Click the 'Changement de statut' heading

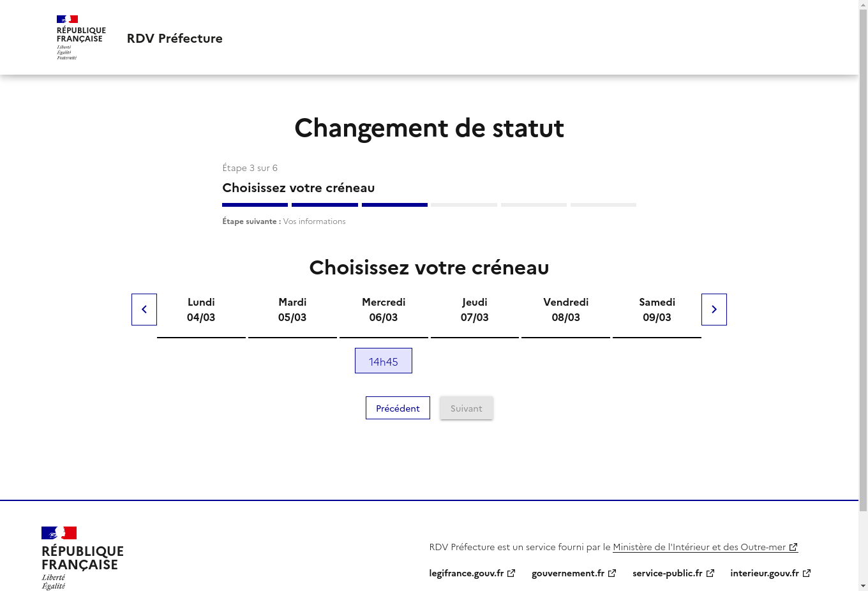click(429, 128)
